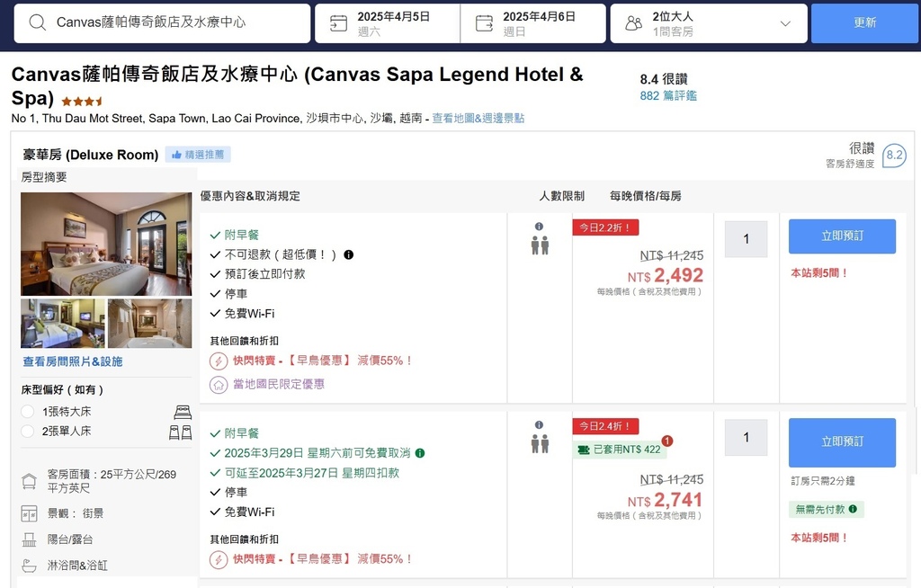The width and height of the screenshot is (921, 588).
Task: Click the green info icon beside free cancellation
Action: (x=420, y=453)
